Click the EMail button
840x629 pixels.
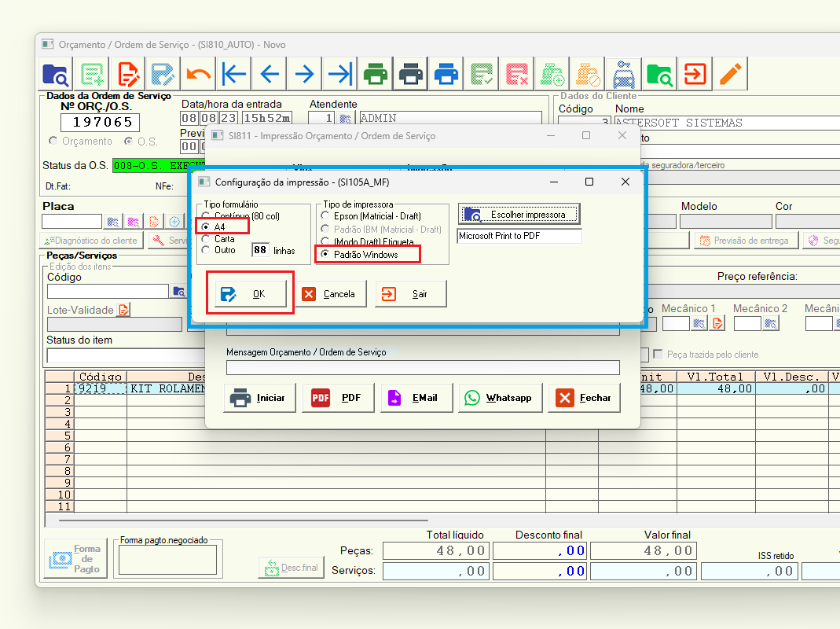click(x=416, y=398)
